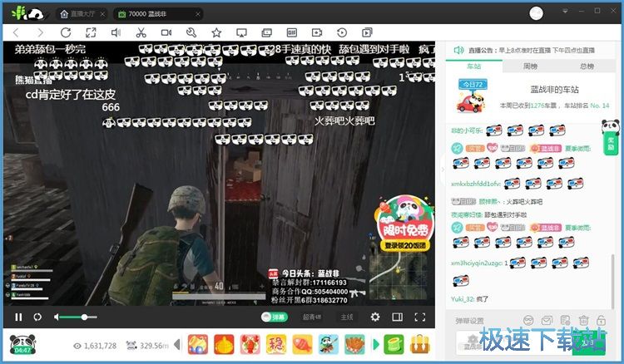Click the star favorite icon
Viewport: 624px width, 364px height.
pos(216,32)
